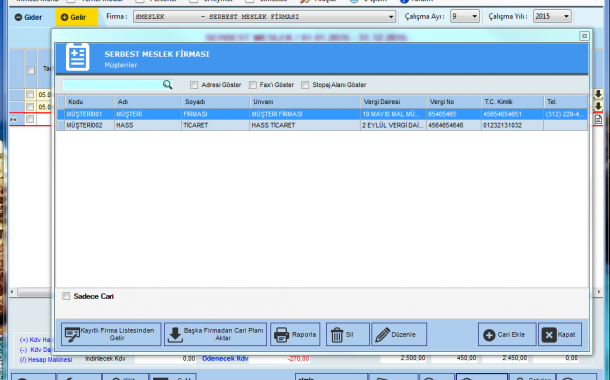Click the customer search input field
Image resolution: width=610 pixels, height=380 pixels.
point(113,85)
